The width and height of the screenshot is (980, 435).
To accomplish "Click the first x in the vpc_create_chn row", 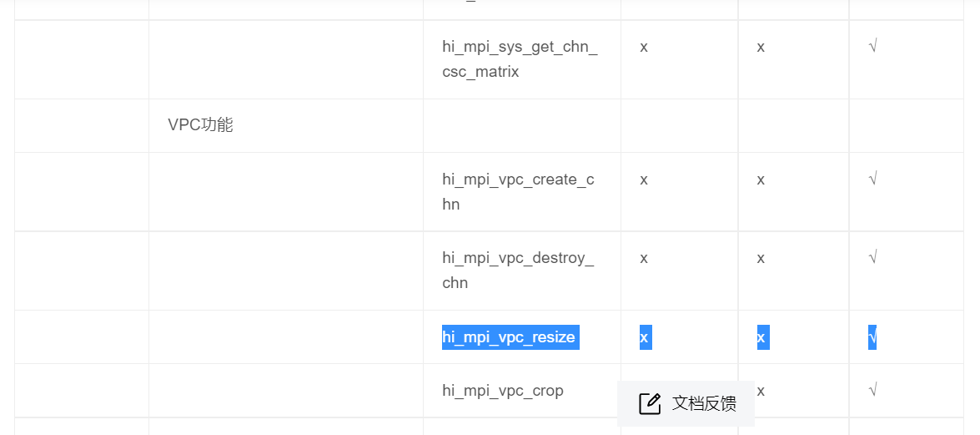I will tap(644, 180).
